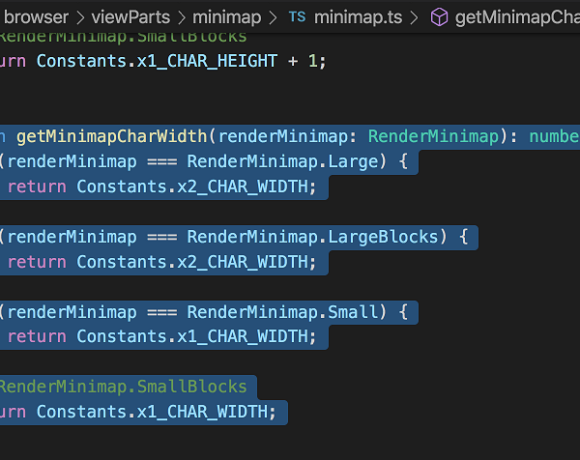The image size is (580, 460).
Task: Click the TypeScript file icon in breadcrumbs
Action: click(x=297, y=17)
